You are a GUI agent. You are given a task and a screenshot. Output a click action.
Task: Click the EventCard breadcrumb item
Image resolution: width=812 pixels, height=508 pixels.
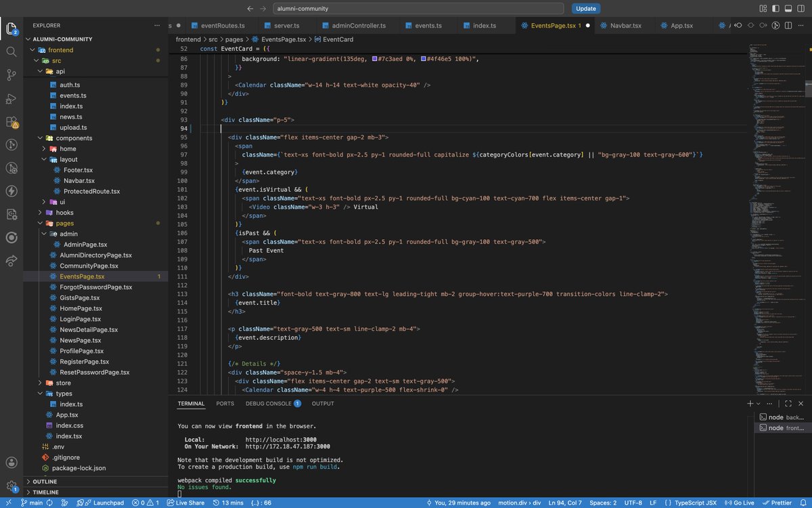334,40
